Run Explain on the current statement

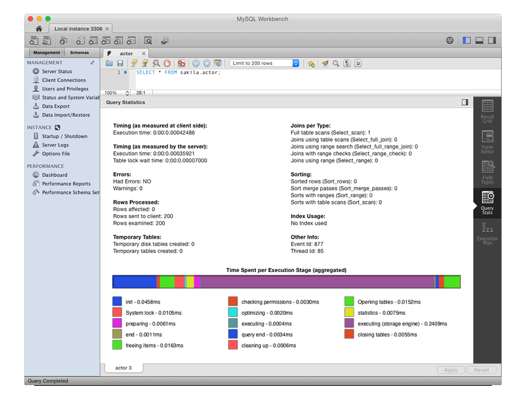coord(156,63)
